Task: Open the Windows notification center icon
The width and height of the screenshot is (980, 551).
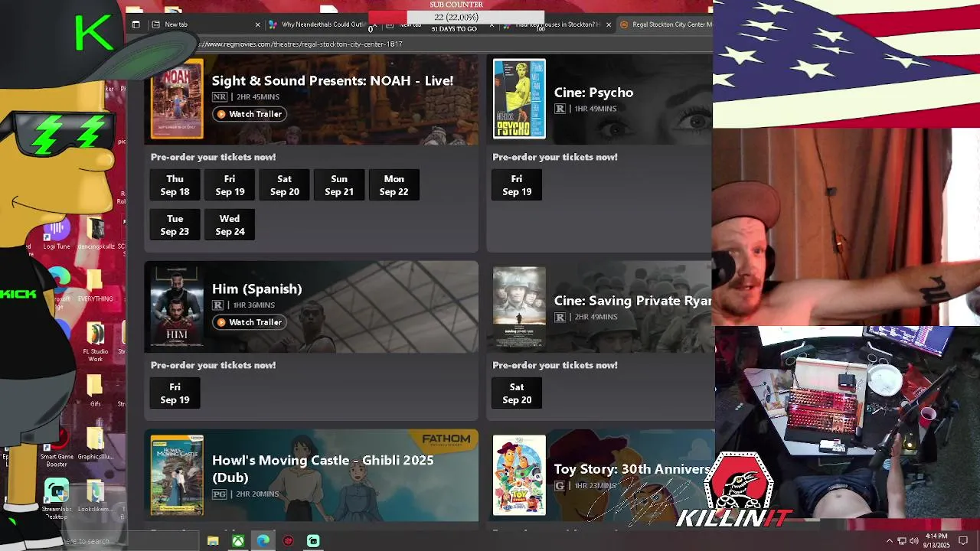Action: point(963,541)
